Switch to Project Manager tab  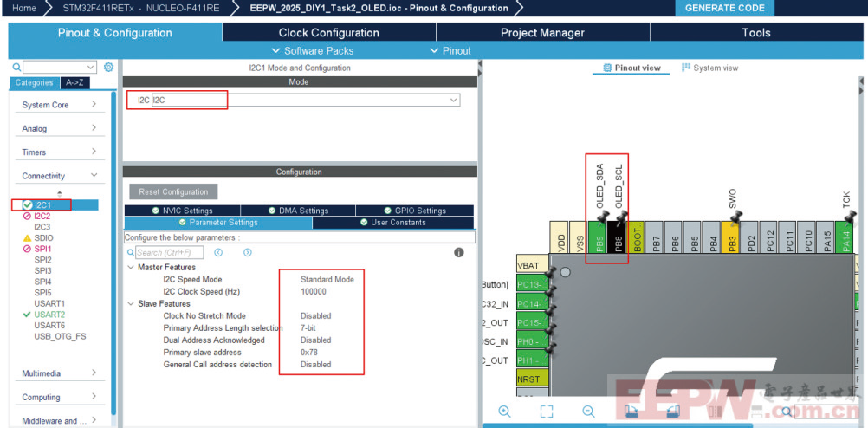(x=542, y=33)
